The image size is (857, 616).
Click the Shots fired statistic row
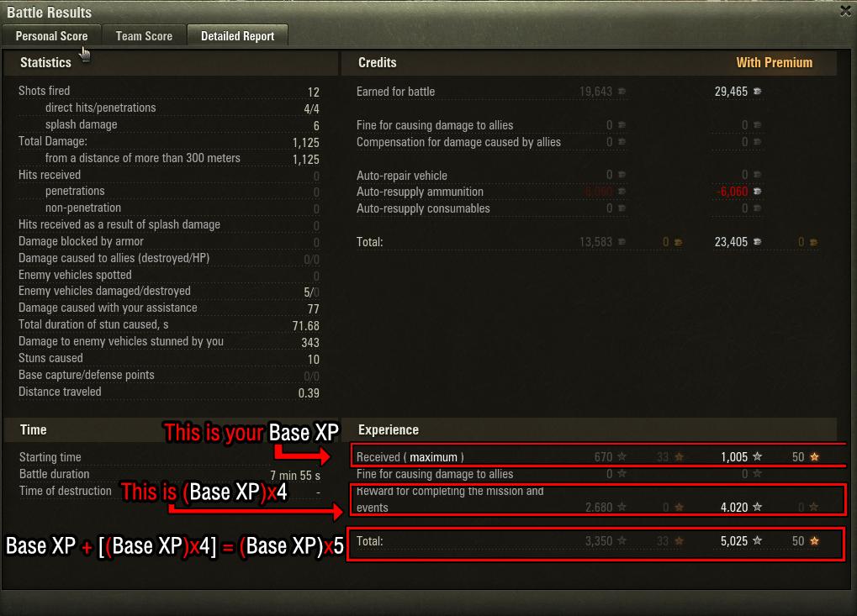pyautogui.click(x=169, y=92)
